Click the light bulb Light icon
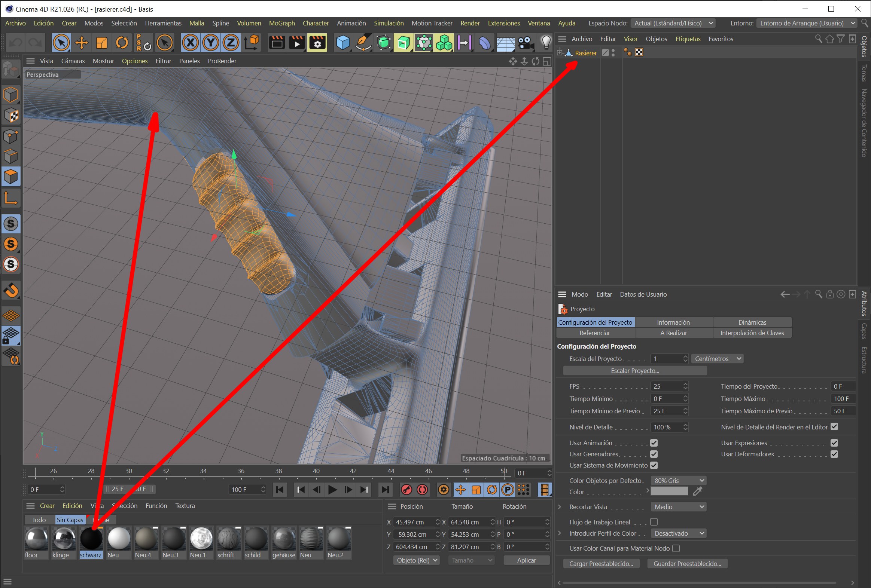The width and height of the screenshot is (871, 588). click(x=546, y=43)
